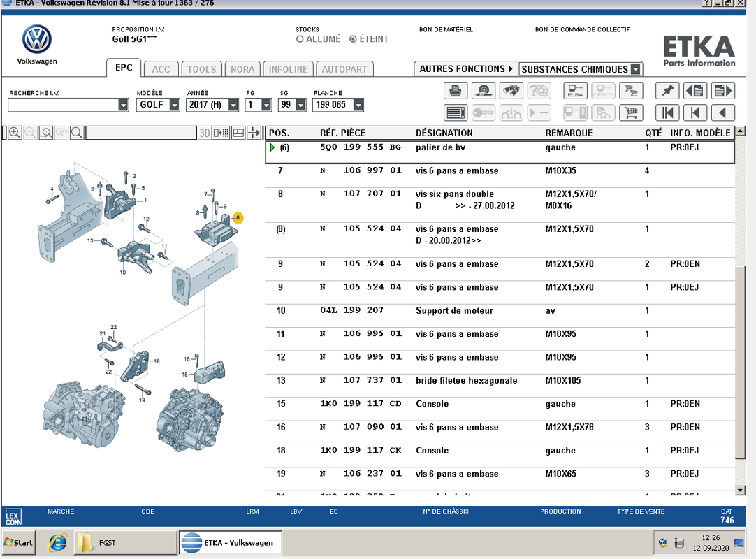This screenshot has width=756, height=559.
Task: Select the row 'Support de moteur'
Action: point(500,315)
